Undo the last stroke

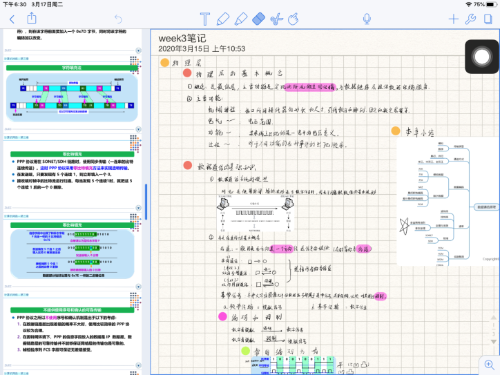(x=118, y=19)
